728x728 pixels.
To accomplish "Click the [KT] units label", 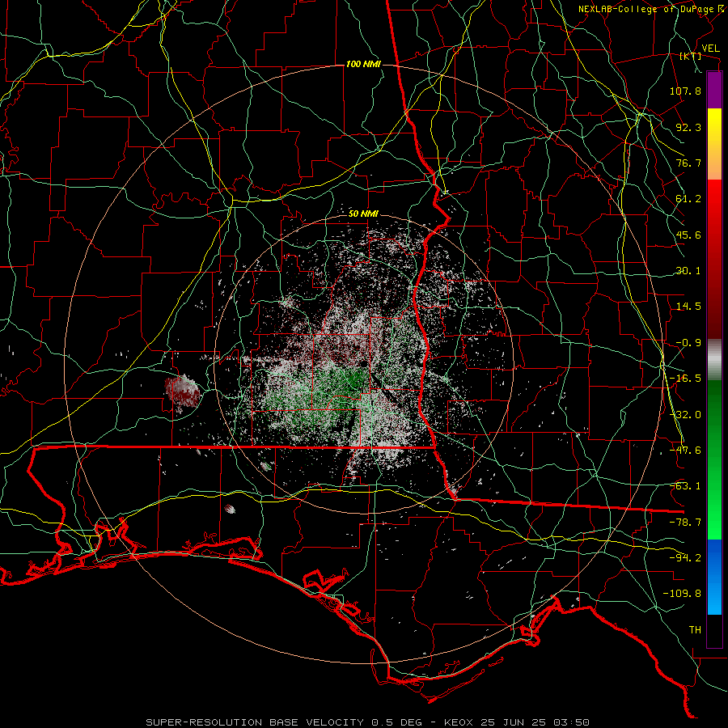I will tap(690, 57).
